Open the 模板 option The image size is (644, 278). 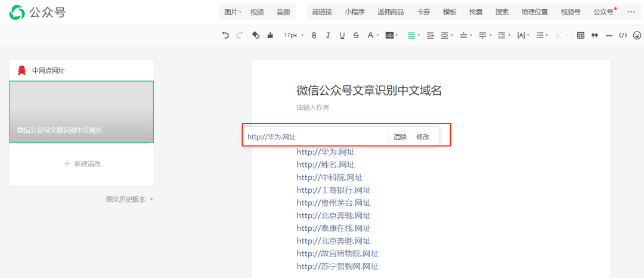click(x=450, y=12)
